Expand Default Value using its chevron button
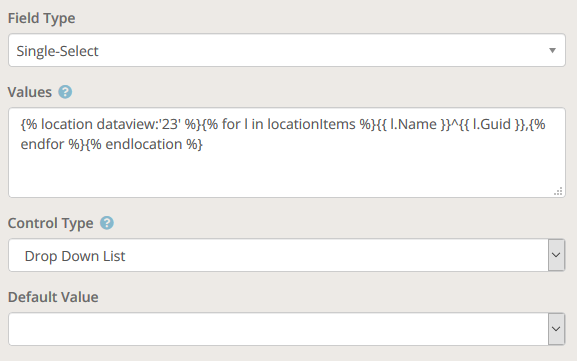Image resolution: width=577 pixels, height=361 pixels. click(x=556, y=329)
